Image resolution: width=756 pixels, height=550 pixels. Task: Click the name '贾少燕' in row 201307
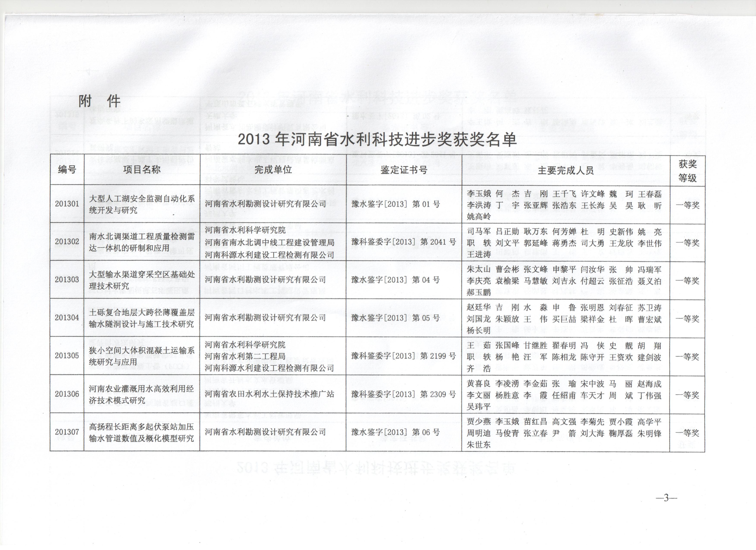[479, 422]
